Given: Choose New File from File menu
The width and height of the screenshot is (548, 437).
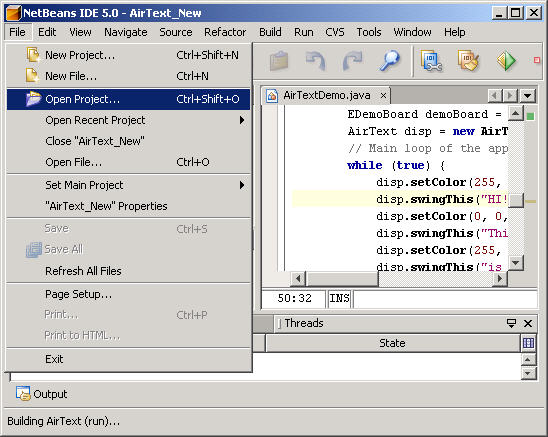Looking at the screenshot, I should tap(128, 76).
